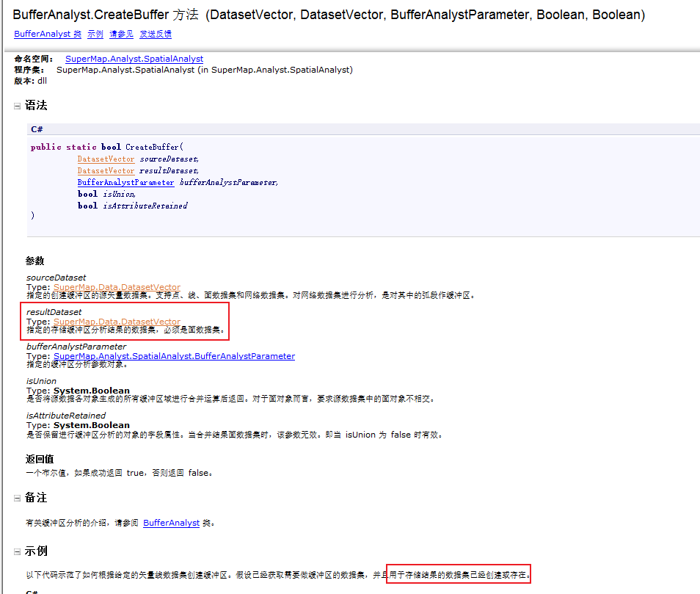Viewport: 700px width, 594px height.
Task: Open the SuperMap.Analyst.SpatialAnalyst namespace link
Action: 134,59
